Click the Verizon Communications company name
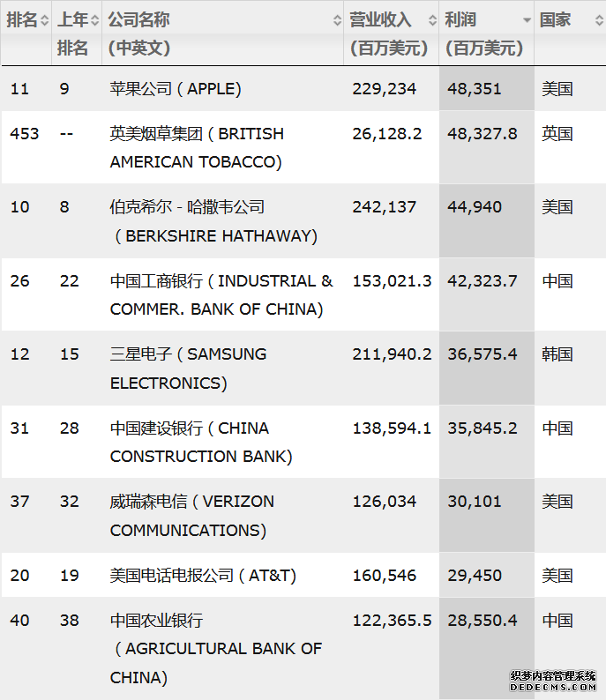 (192, 516)
